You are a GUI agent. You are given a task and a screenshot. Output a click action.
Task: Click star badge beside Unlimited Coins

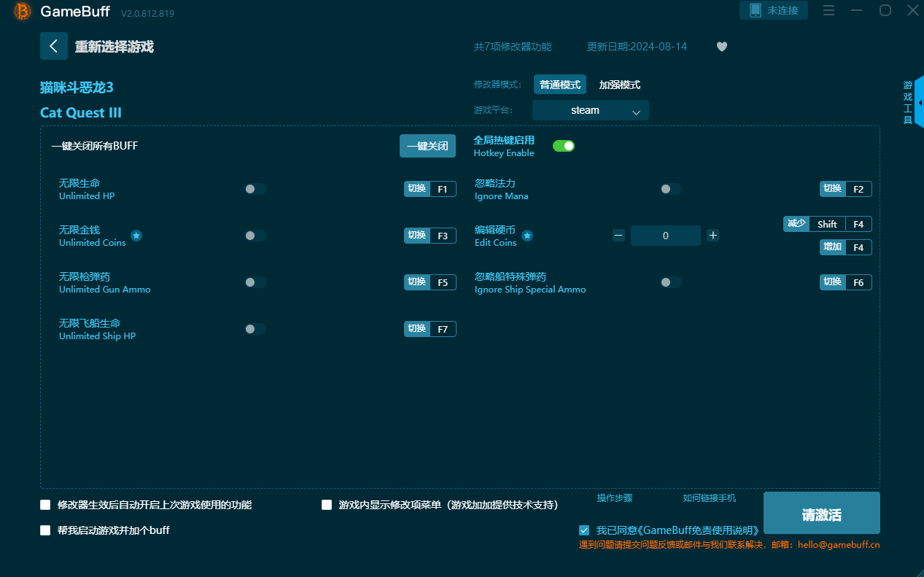[x=136, y=236]
